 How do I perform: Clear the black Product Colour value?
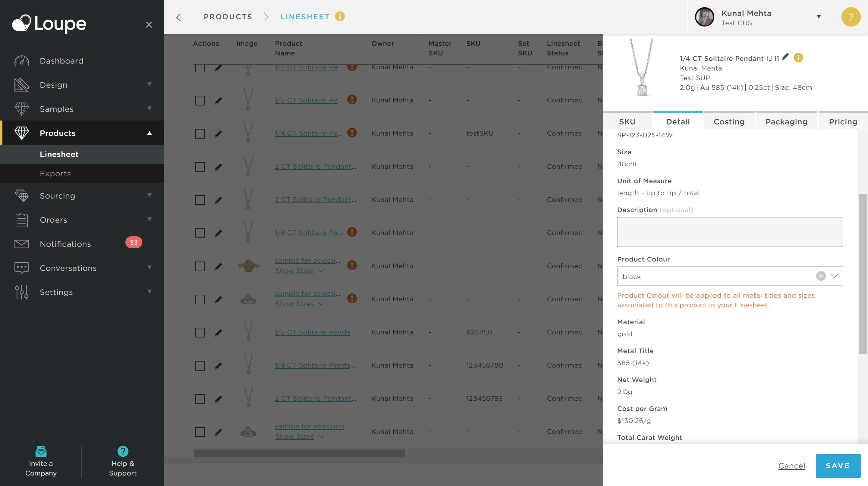(821, 276)
